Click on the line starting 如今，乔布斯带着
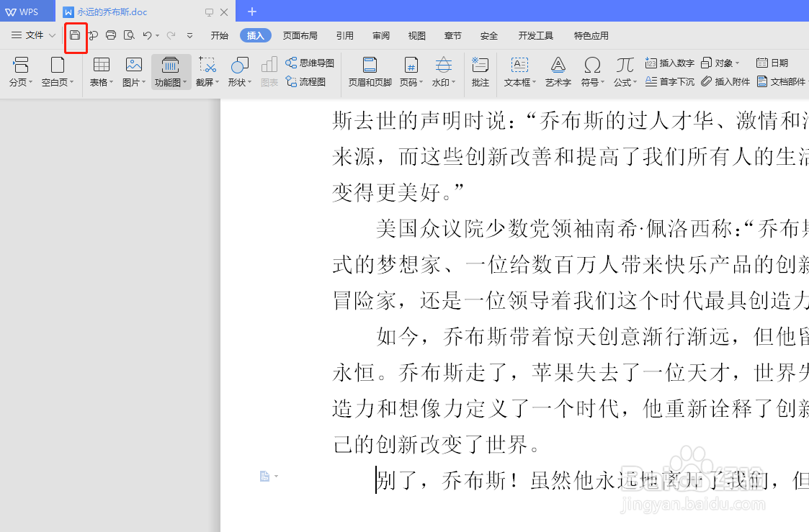 592,337
